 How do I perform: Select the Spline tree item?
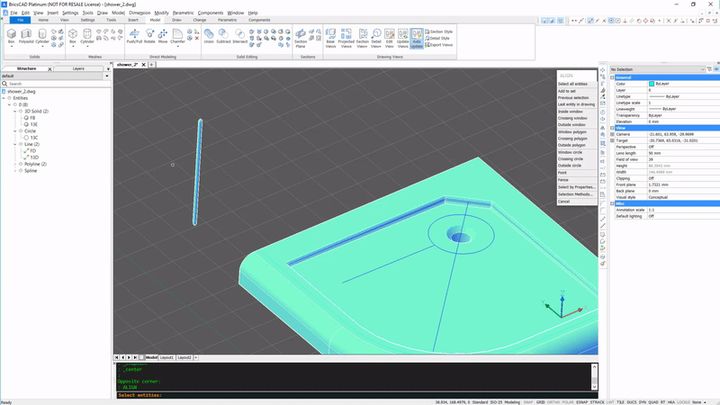[x=31, y=171]
